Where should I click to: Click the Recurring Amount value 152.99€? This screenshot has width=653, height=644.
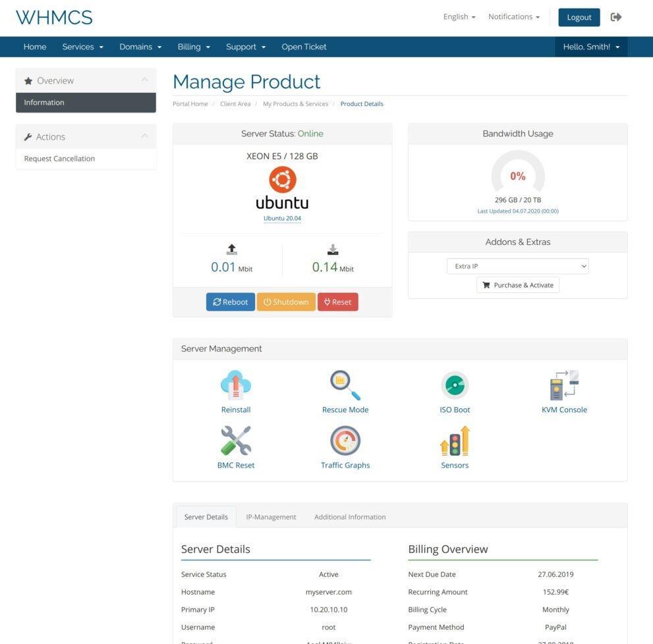pos(555,592)
